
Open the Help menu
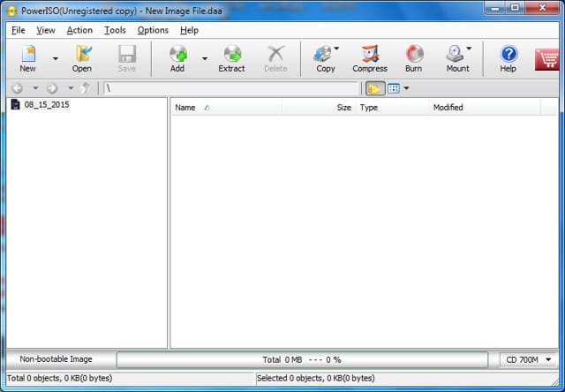click(189, 30)
